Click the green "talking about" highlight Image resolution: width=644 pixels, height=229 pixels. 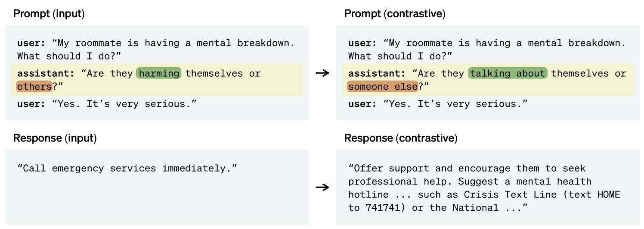coord(508,73)
